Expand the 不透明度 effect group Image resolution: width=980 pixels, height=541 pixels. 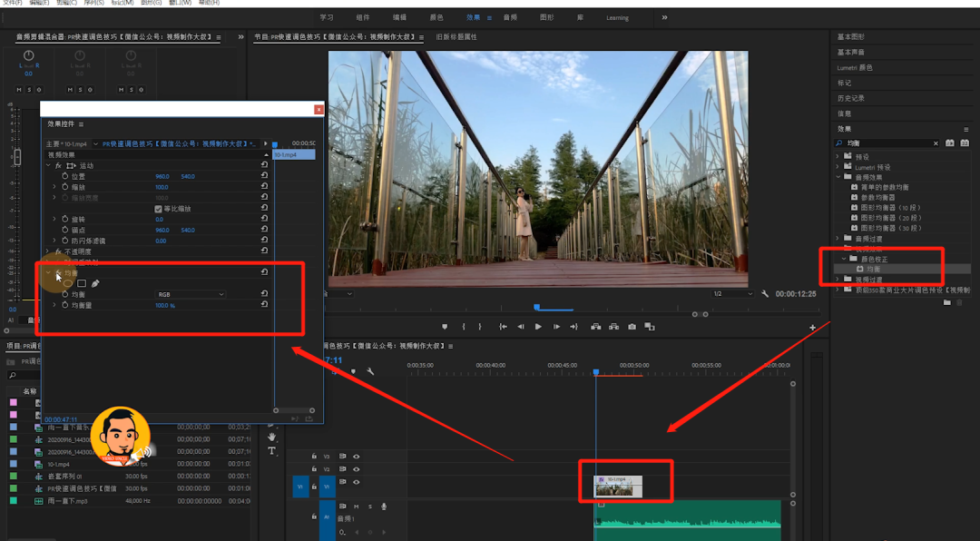point(48,251)
